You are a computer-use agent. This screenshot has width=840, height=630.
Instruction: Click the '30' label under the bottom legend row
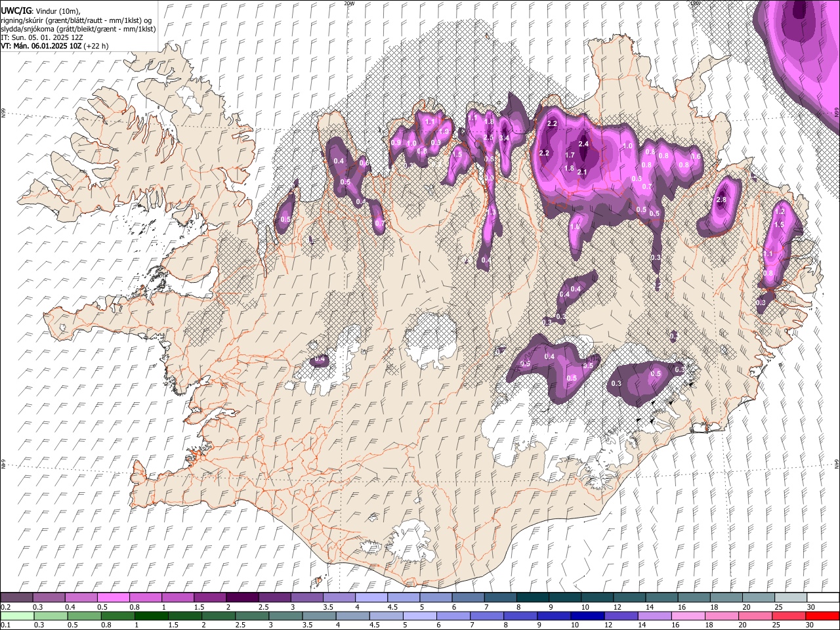(x=810, y=625)
